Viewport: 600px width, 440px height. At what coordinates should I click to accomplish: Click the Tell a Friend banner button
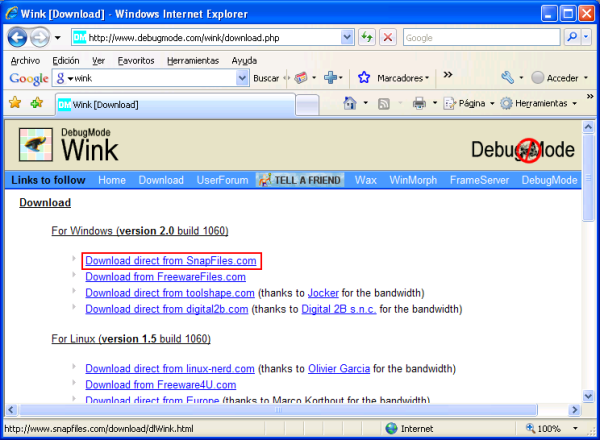[300, 180]
